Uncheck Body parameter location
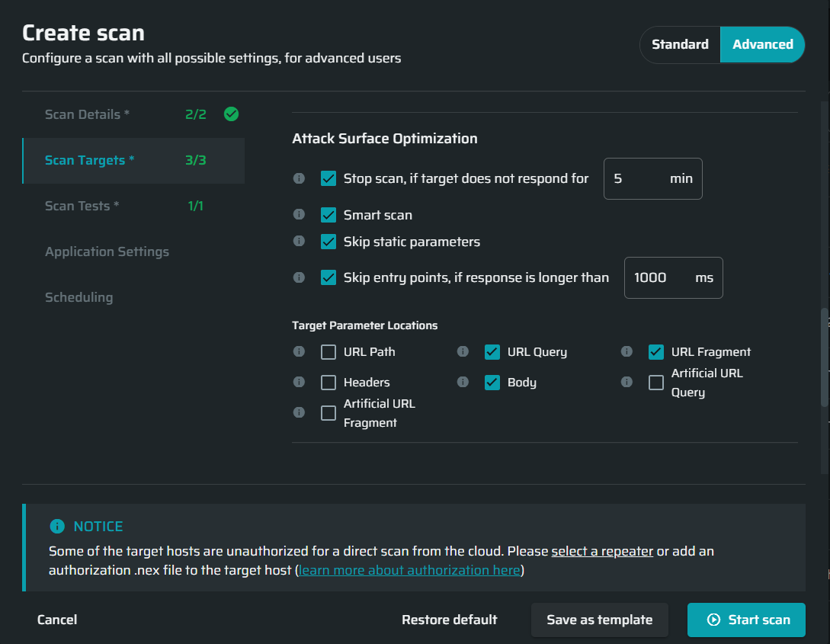The width and height of the screenshot is (830, 644). click(x=492, y=383)
